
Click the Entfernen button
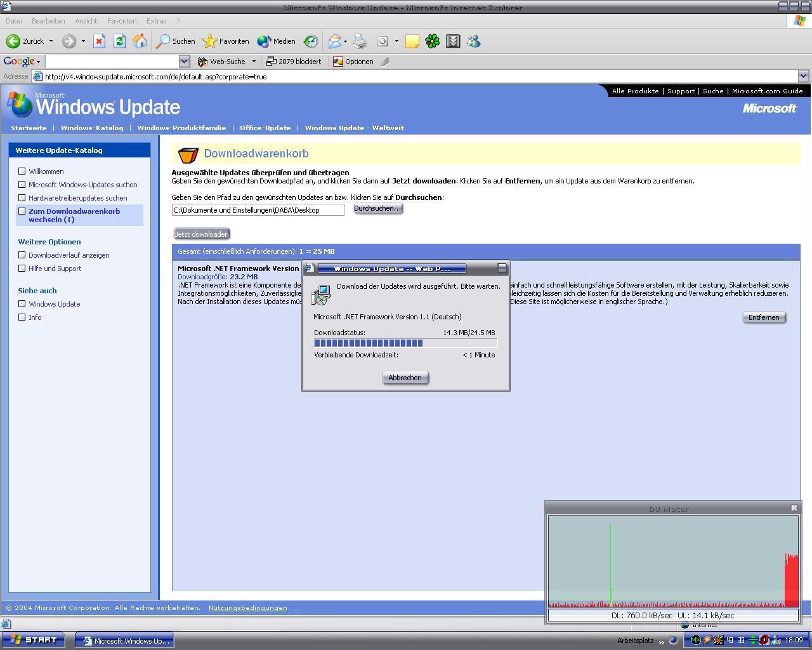tap(764, 317)
